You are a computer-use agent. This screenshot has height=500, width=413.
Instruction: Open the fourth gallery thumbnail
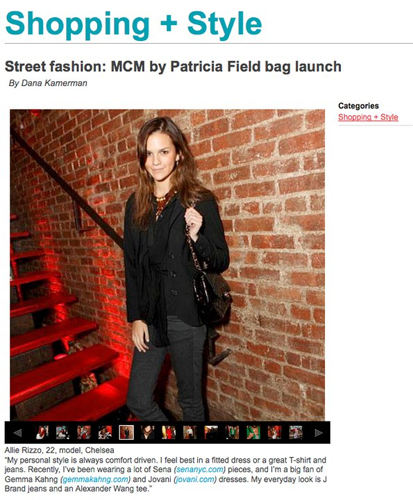tap(105, 432)
